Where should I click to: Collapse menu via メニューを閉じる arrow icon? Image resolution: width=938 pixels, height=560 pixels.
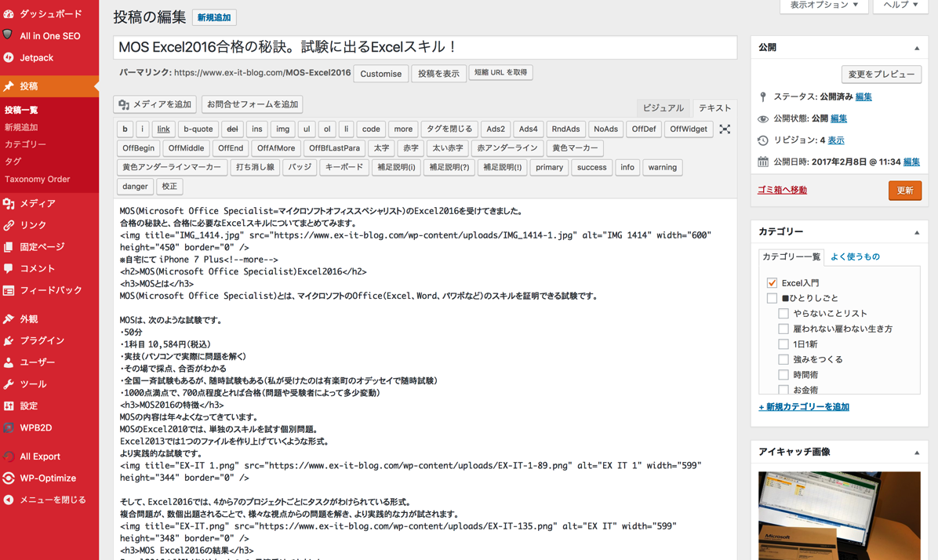click(9, 500)
